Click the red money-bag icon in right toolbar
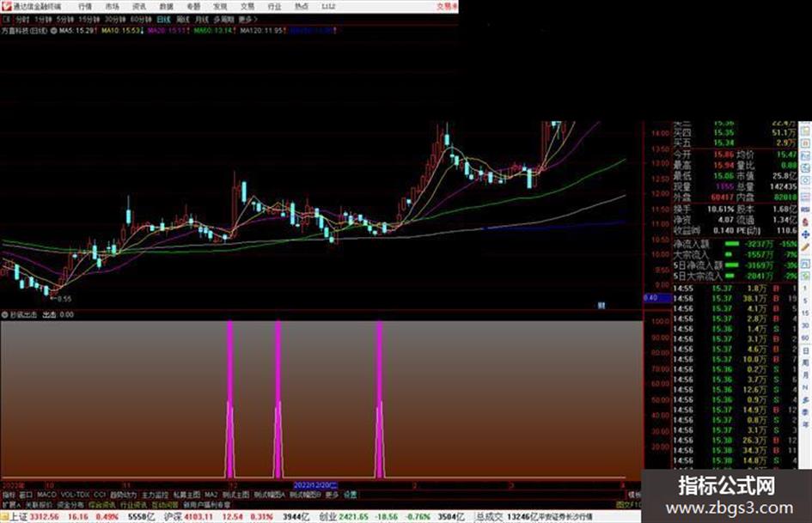This screenshot has height=523, width=812. click(805, 222)
